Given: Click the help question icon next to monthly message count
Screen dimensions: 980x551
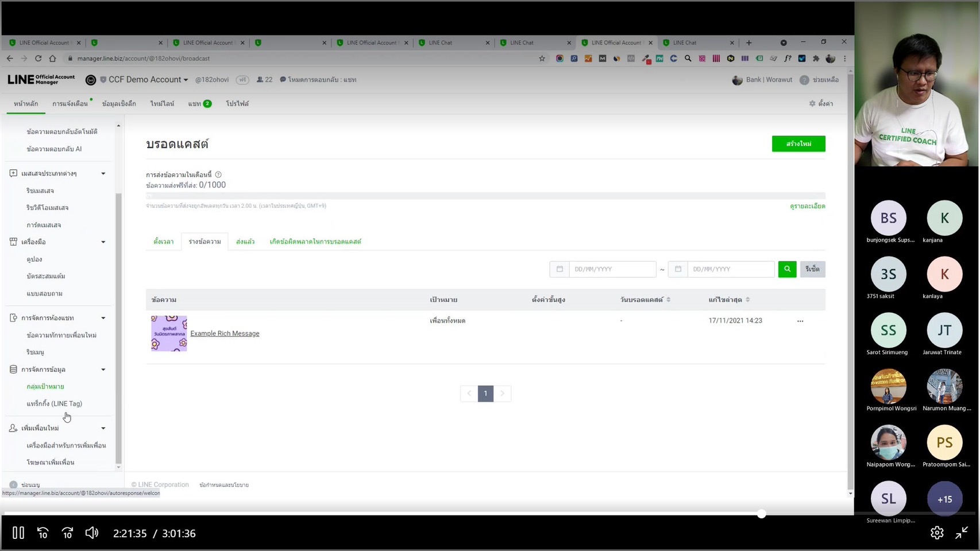Looking at the screenshot, I should [218, 174].
